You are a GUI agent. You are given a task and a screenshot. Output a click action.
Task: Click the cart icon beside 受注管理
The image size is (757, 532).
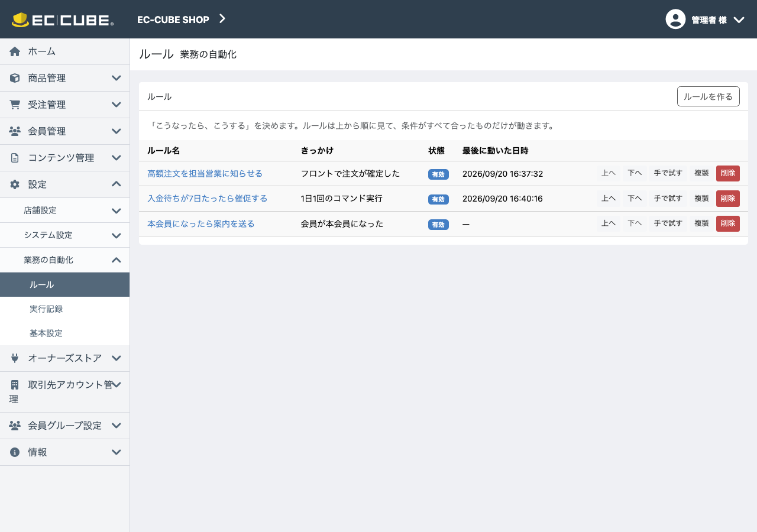point(15,105)
